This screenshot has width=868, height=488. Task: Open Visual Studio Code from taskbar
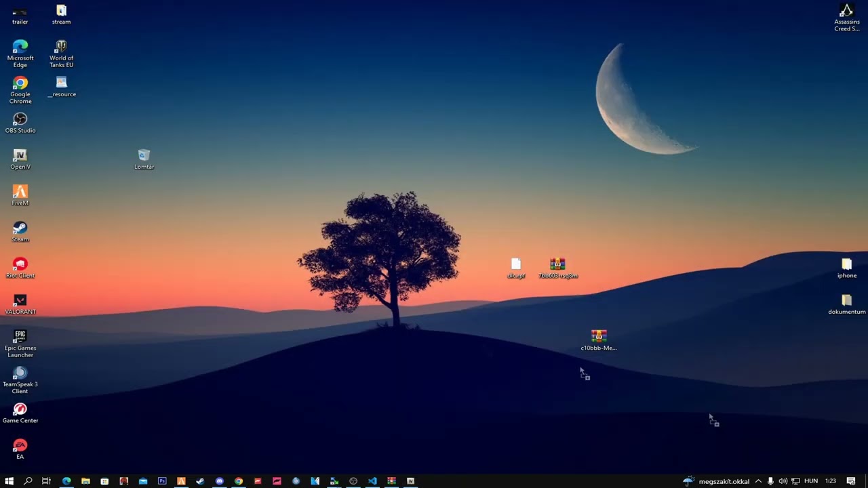[x=372, y=481]
